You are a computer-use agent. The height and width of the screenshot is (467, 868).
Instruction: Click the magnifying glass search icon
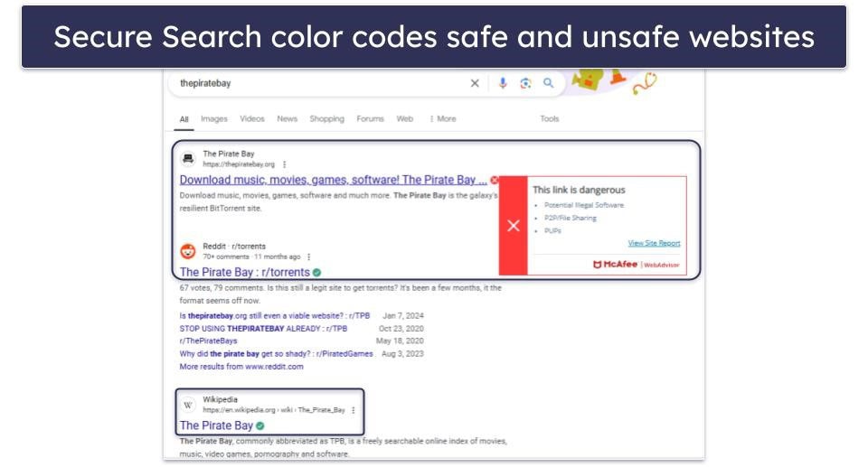pyautogui.click(x=548, y=83)
